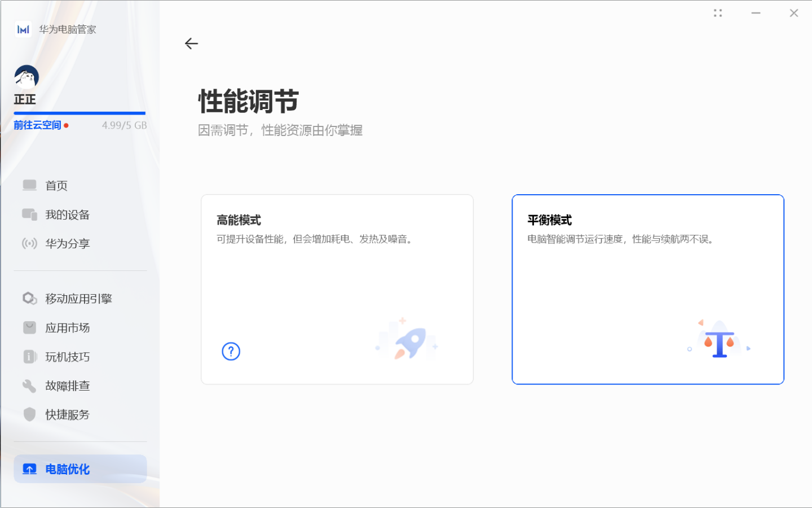Open 前往云空间 cloud space link
812x508 pixels.
(x=37, y=125)
